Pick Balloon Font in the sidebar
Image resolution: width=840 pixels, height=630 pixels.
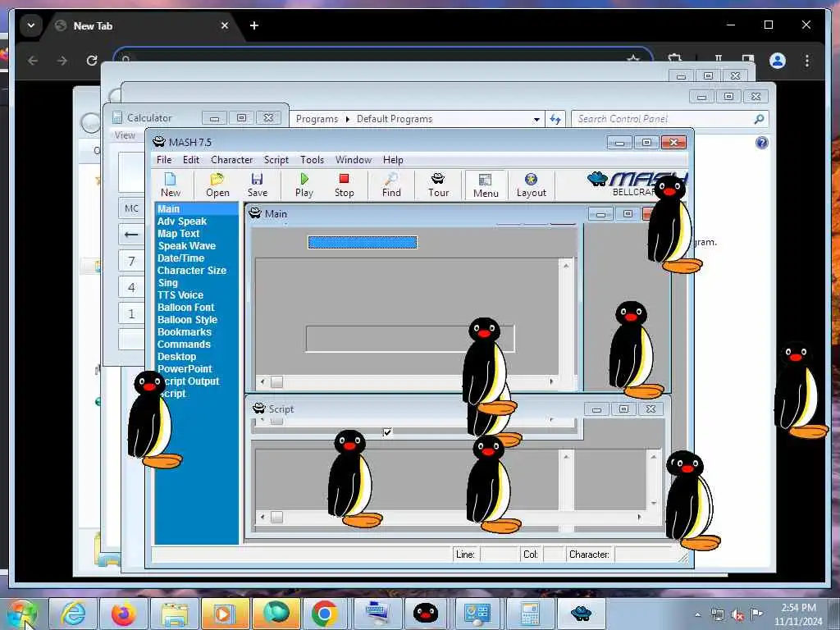tap(186, 308)
